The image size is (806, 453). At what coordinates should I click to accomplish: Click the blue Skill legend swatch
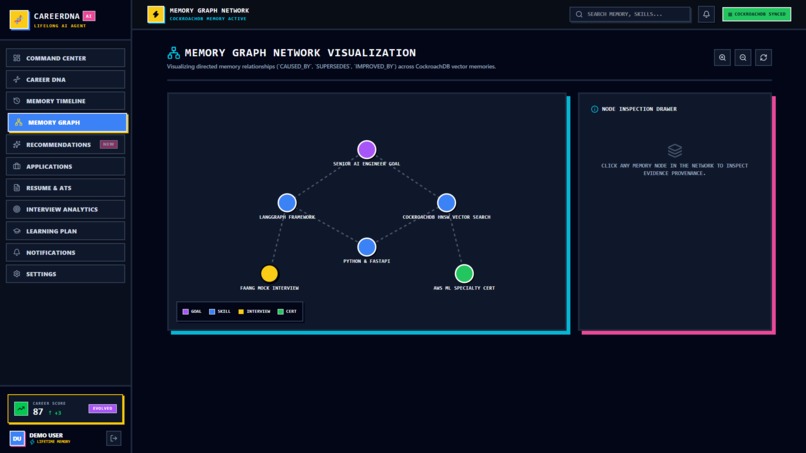point(212,312)
